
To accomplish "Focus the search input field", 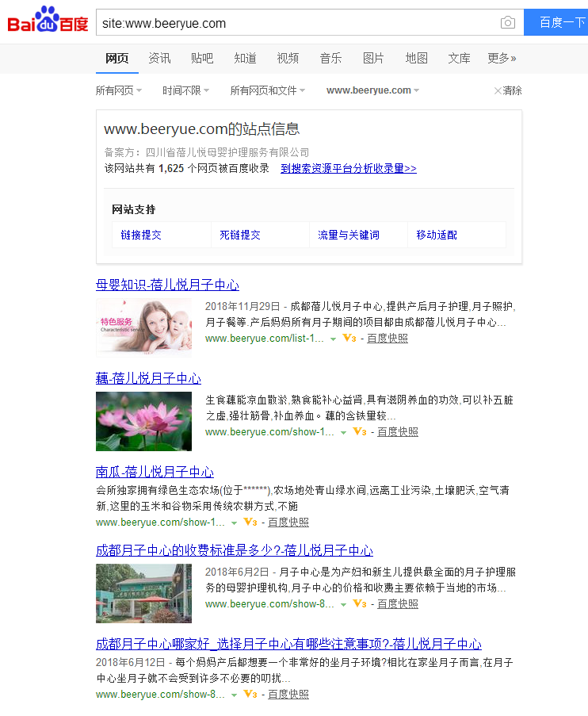I will click(296, 22).
